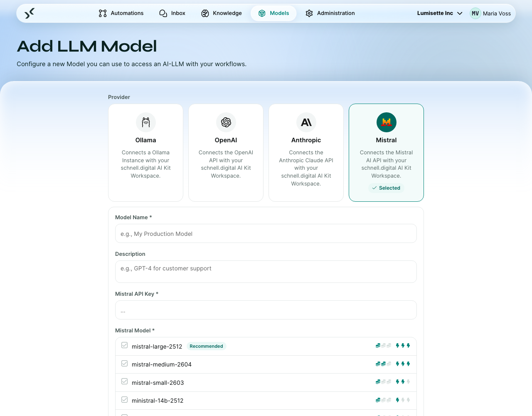The width and height of the screenshot is (532, 416).
Task: Select the Anthropic provider card title
Action: pos(306,140)
